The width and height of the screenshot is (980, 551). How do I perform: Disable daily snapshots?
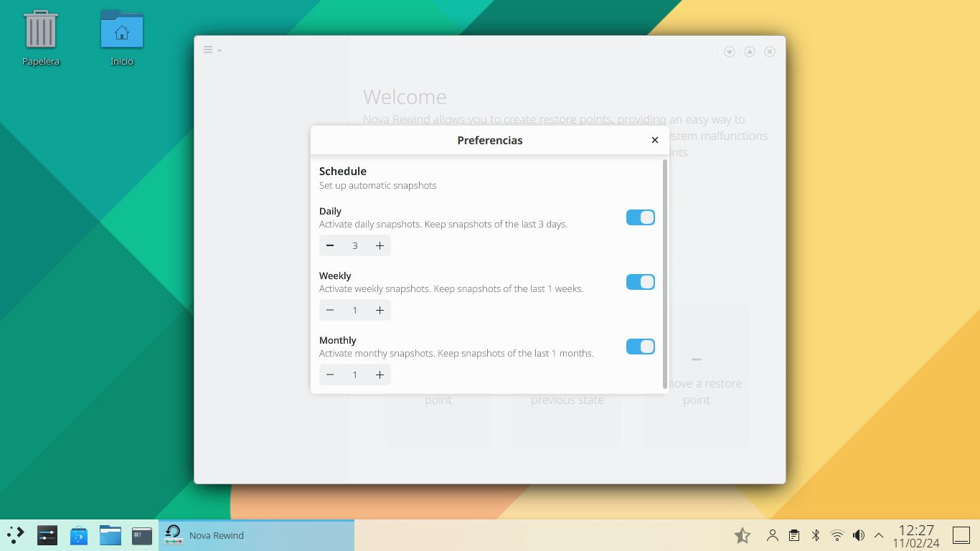pyautogui.click(x=640, y=217)
